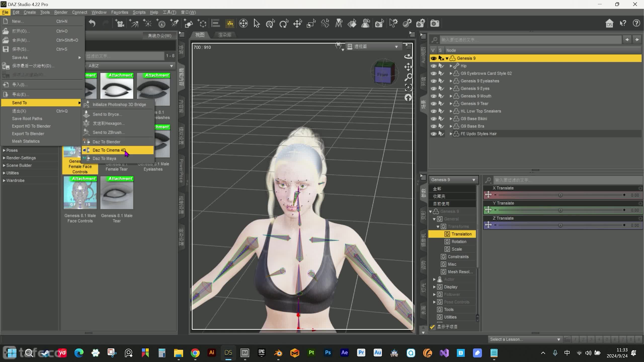Viewport: 644px width, 362px height.
Task: Expand the Hip node in scene tree
Action: (451, 66)
